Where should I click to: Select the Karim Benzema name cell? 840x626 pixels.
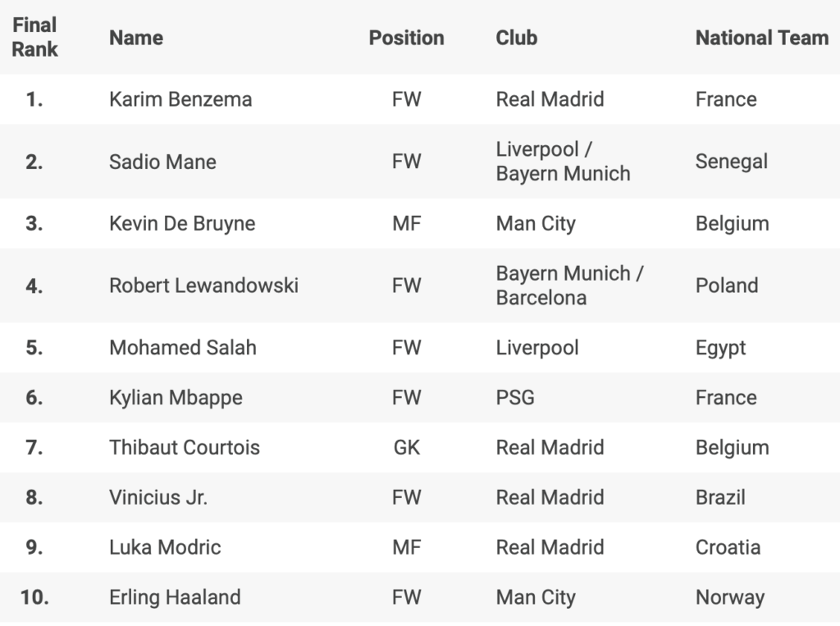tap(180, 99)
